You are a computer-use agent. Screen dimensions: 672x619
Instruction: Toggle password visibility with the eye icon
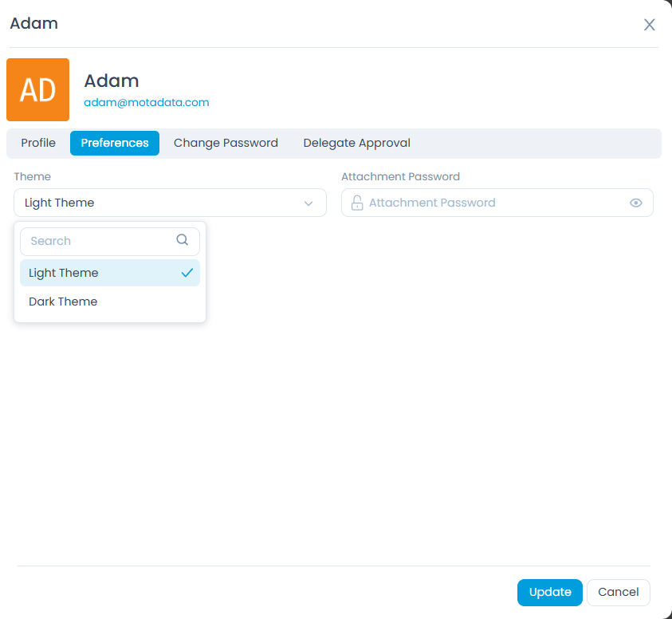pyautogui.click(x=635, y=203)
